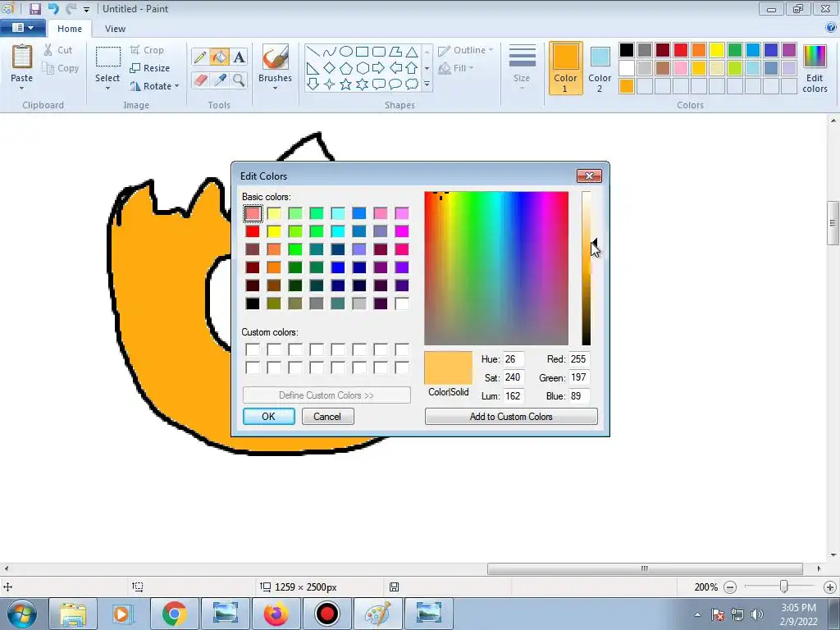Select the Pencil tool
The width and height of the screenshot is (840, 630).
pos(200,57)
